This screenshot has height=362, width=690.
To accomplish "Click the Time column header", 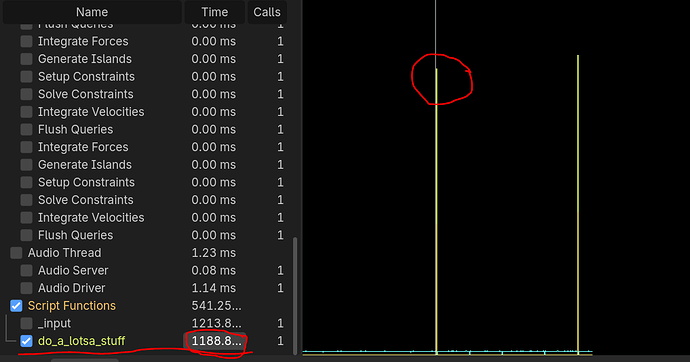I will [214, 12].
